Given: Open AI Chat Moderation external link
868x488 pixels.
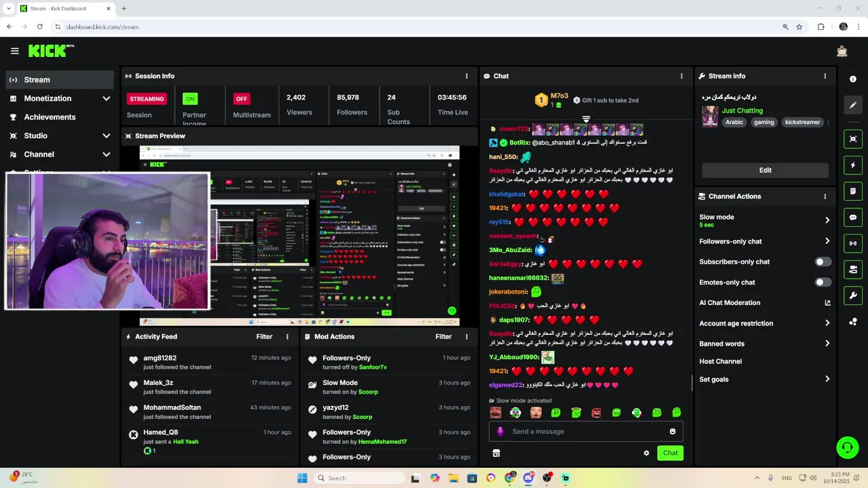Looking at the screenshot, I should 827,303.
